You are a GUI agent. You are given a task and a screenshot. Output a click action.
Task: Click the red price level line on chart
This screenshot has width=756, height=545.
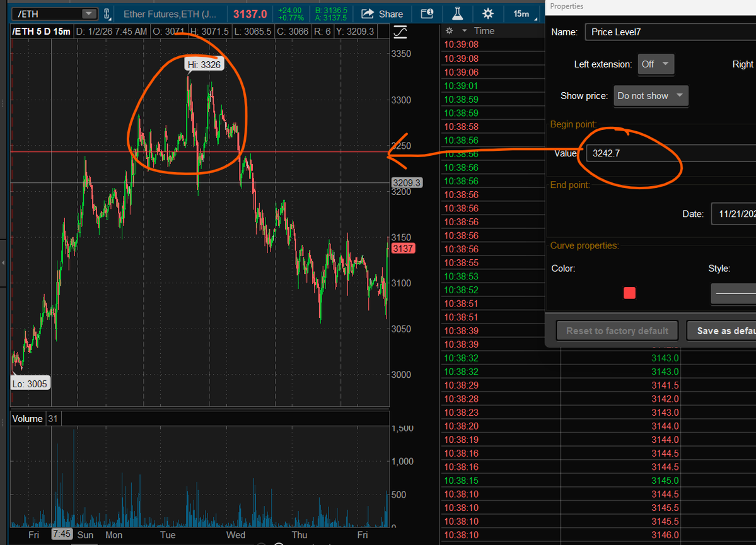pyautogui.click(x=200, y=152)
